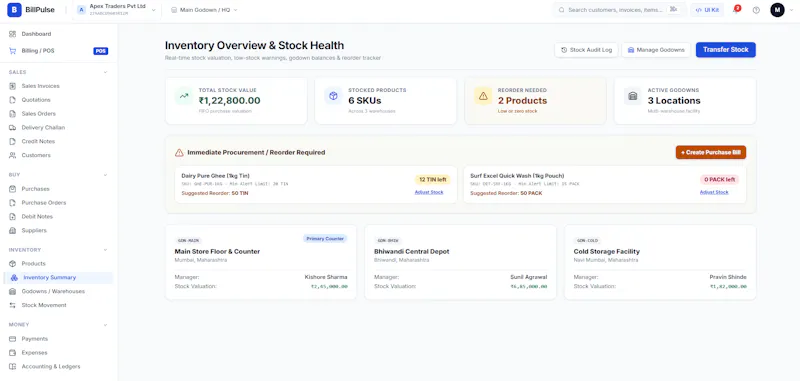The image size is (800, 381).
Task: Open Sales Invoices menu item
Action: pos(58,86)
